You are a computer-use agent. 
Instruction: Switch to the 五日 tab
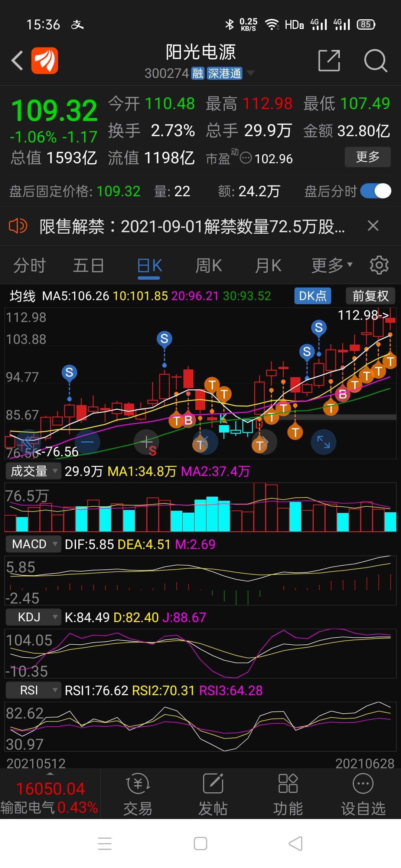(88, 266)
